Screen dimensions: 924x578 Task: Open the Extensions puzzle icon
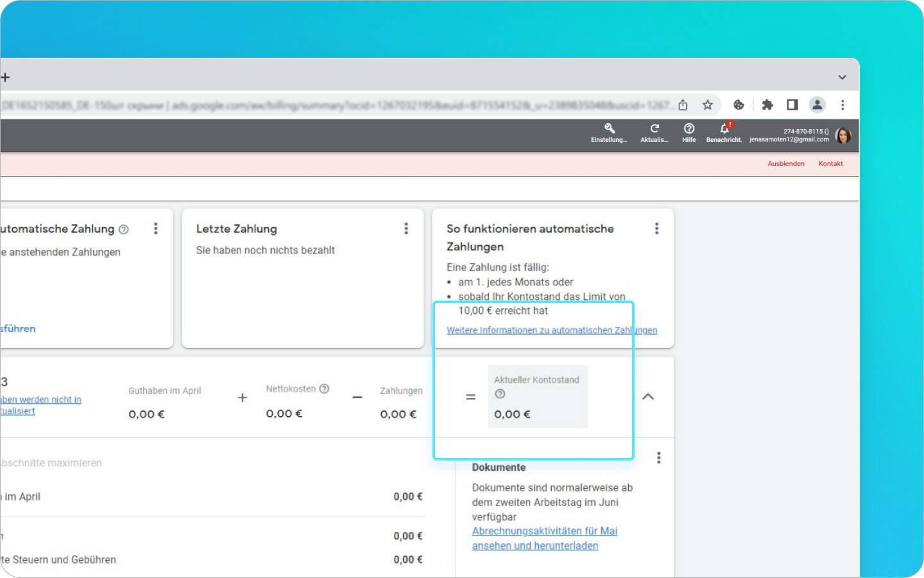pyautogui.click(x=767, y=105)
